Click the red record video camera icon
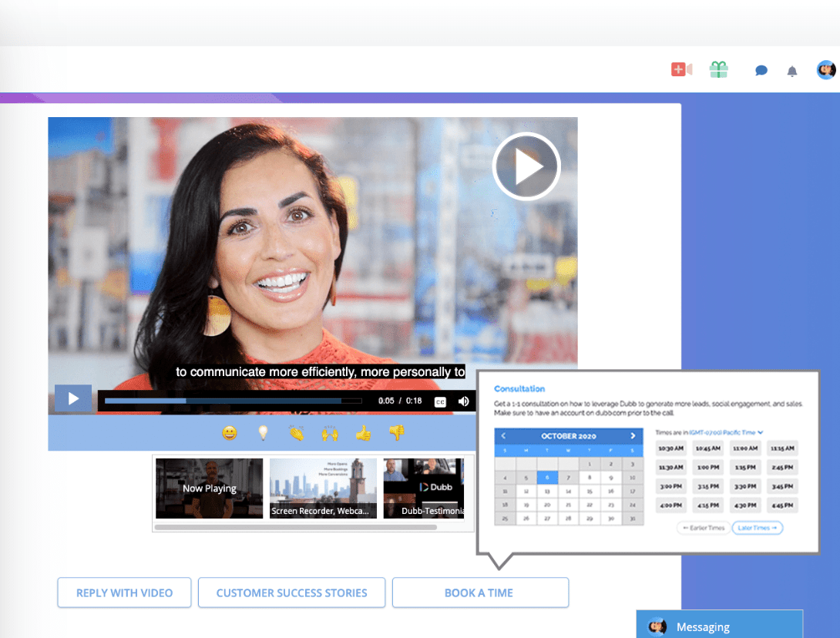The height and width of the screenshot is (638, 840). [x=681, y=69]
